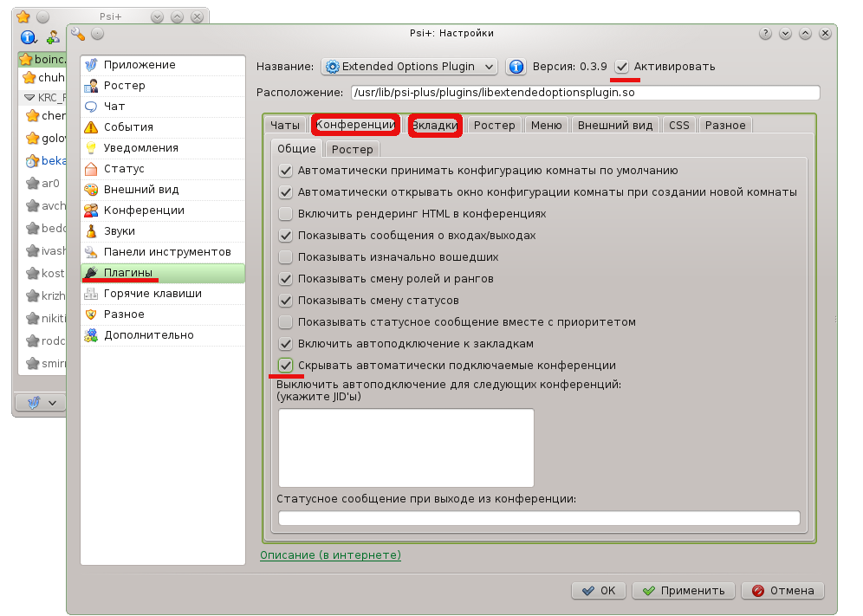
Task: Select the Плагины sidebar icon
Action: click(x=91, y=273)
